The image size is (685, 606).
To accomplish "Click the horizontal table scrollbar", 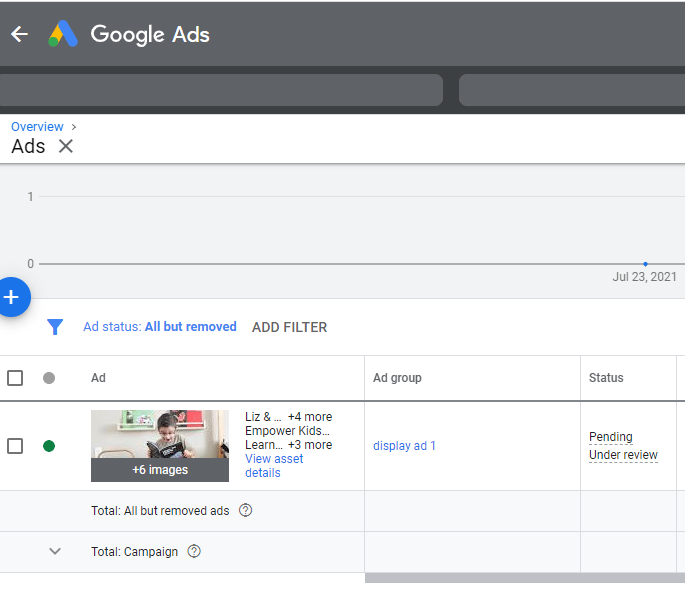I will pyautogui.click(x=525, y=578).
